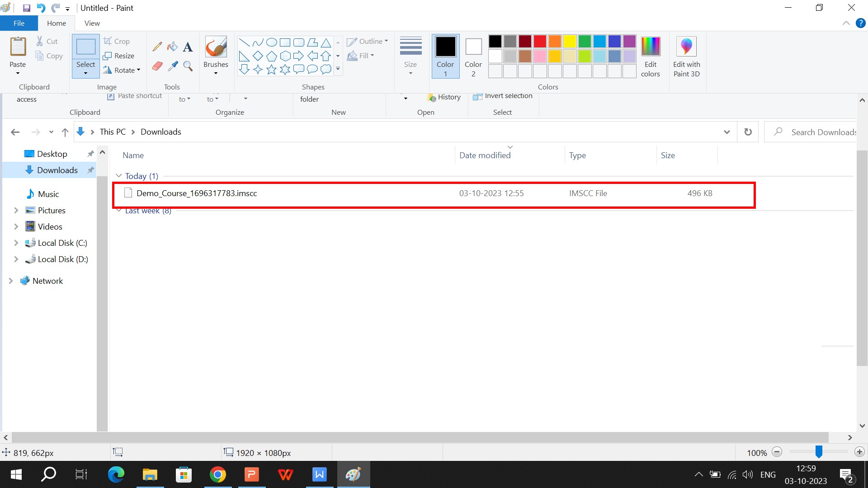Open File Explorer from the taskbar
This screenshot has width=868, height=488.
point(150,474)
